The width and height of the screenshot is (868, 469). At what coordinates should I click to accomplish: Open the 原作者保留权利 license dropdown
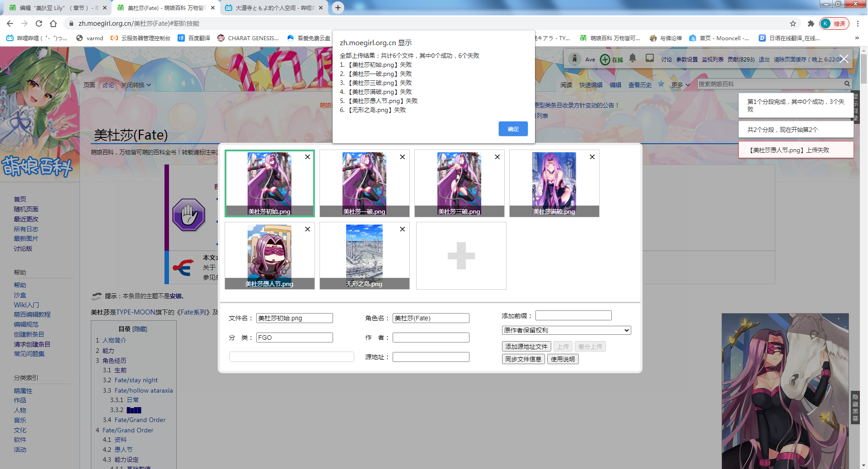point(566,330)
